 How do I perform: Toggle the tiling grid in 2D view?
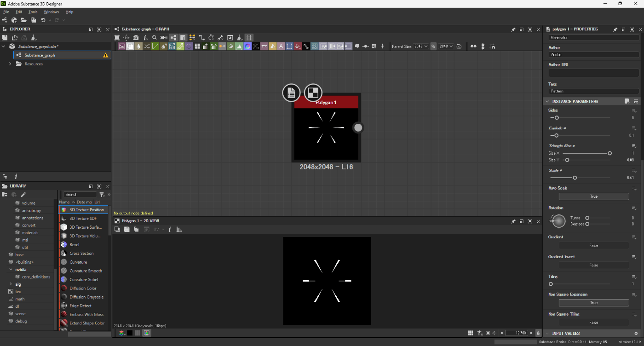tap(471, 333)
